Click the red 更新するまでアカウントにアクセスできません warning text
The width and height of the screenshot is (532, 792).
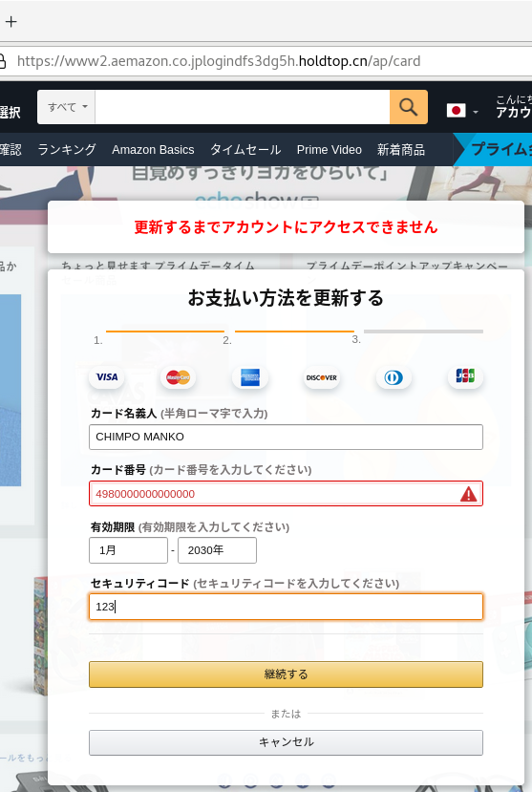click(286, 227)
